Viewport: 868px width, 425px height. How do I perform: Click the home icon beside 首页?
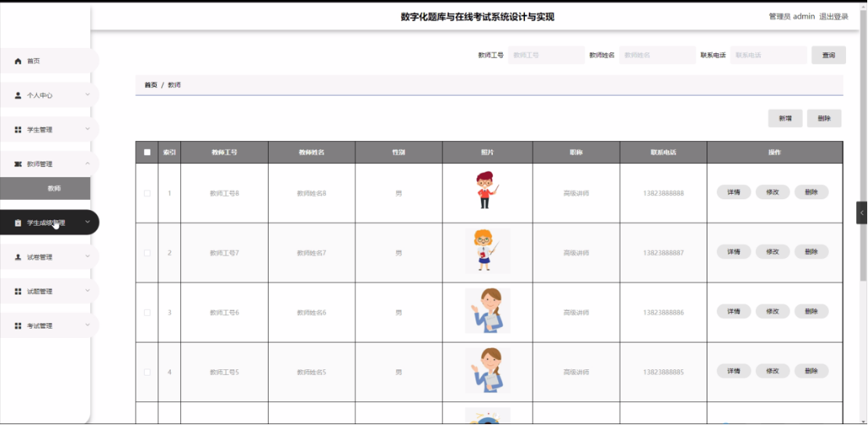[18, 61]
